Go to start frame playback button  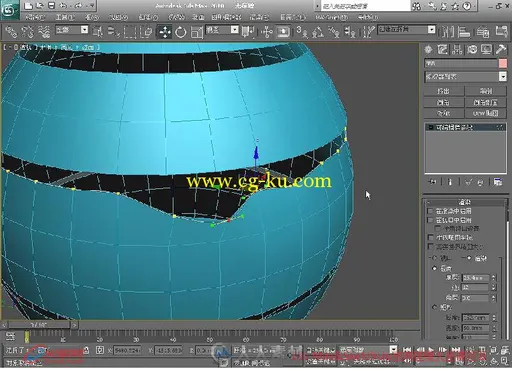(407, 350)
